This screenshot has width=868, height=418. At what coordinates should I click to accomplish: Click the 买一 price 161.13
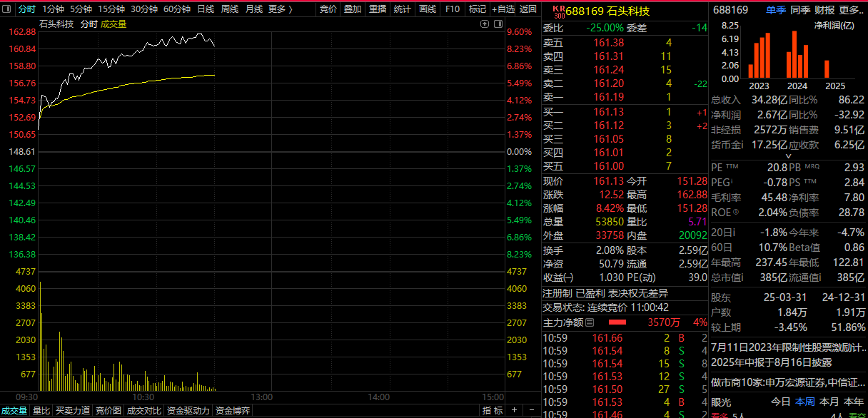click(x=608, y=112)
